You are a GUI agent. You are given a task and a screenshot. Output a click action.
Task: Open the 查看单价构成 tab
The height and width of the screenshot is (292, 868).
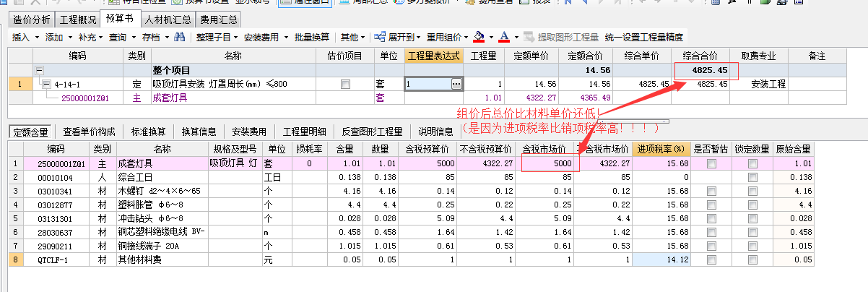(x=89, y=132)
